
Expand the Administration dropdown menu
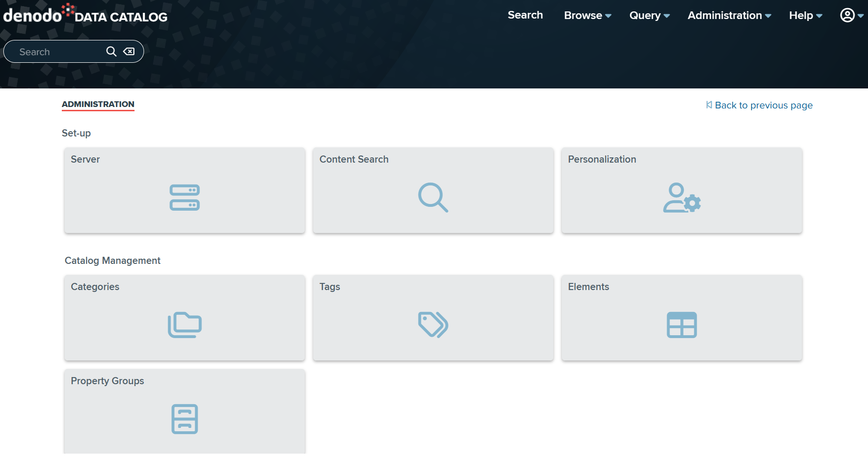(729, 15)
